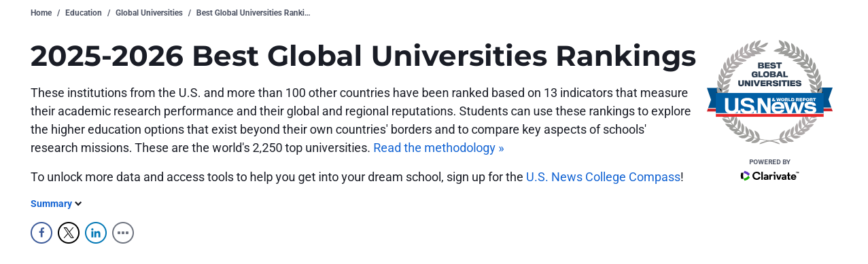Screen dimensions: 868x264
Task: Click the down chevron beside Summary
Action: [x=78, y=204]
